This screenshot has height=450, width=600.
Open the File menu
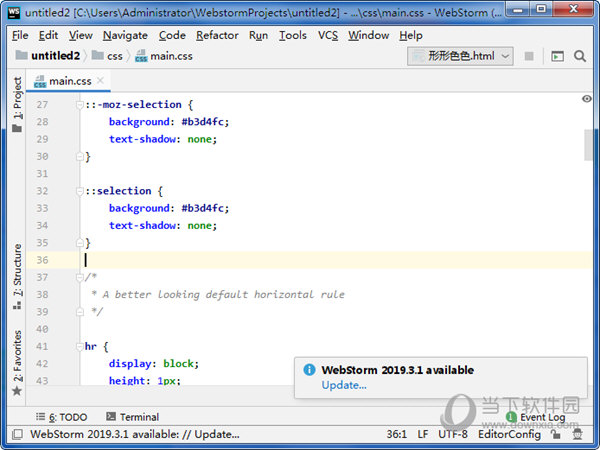pos(20,35)
